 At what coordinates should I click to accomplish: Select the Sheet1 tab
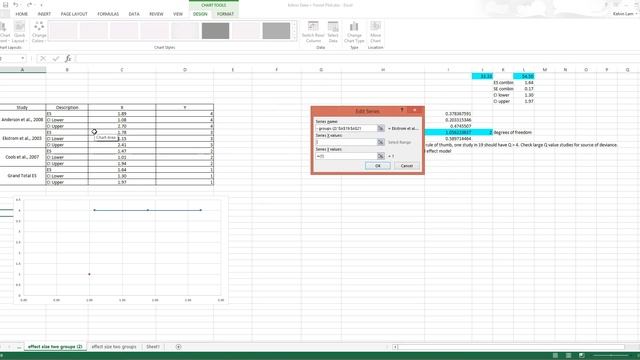tap(153, 347)
